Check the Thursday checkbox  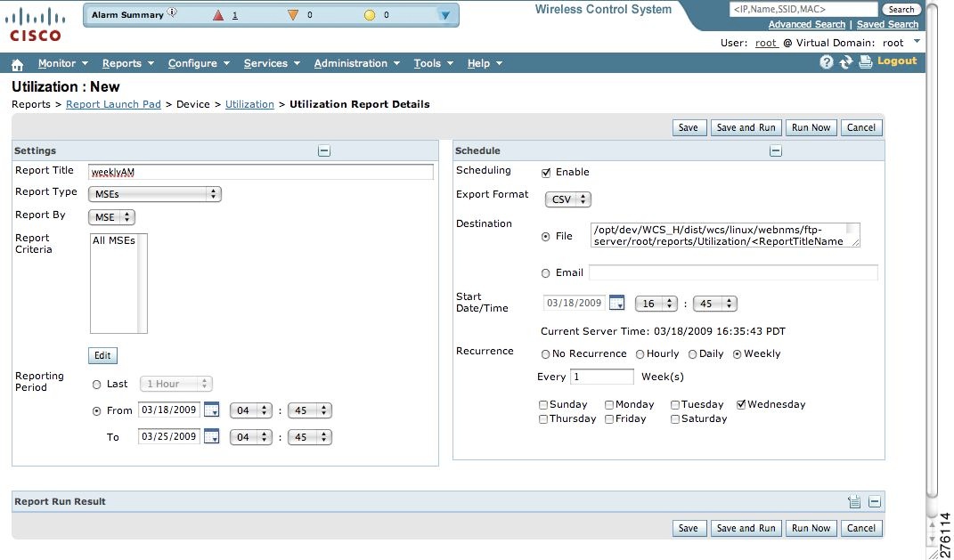point(542,419)
